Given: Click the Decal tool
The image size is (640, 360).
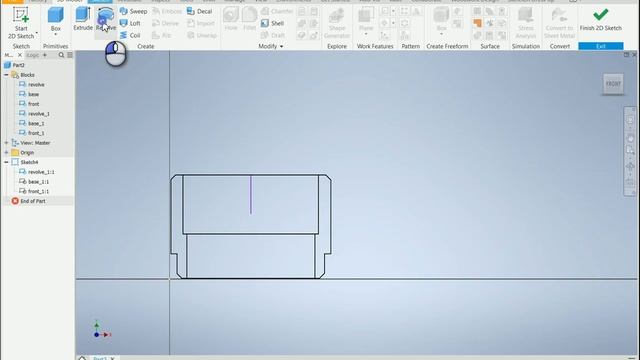Looking at the screenshot, I should [x=200, y=11].
